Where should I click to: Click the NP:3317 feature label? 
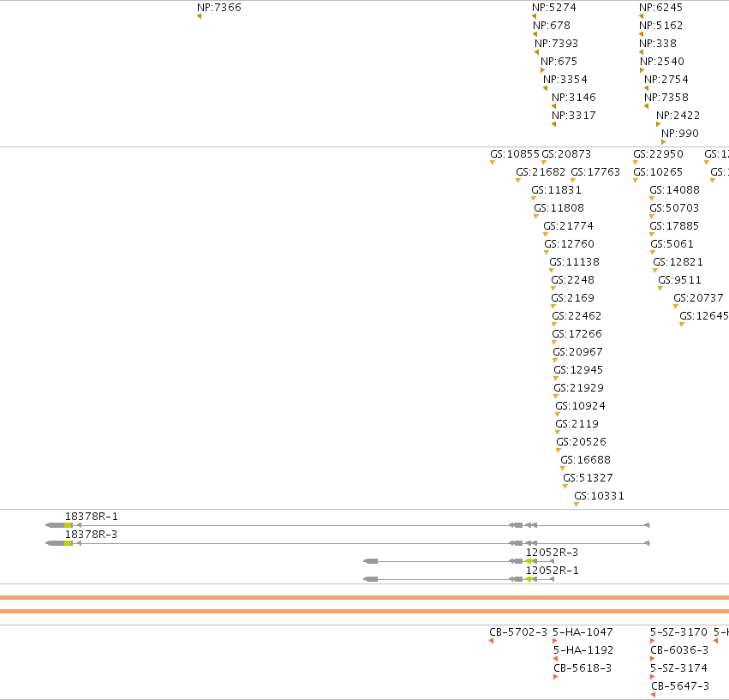[x=574, y=116]
